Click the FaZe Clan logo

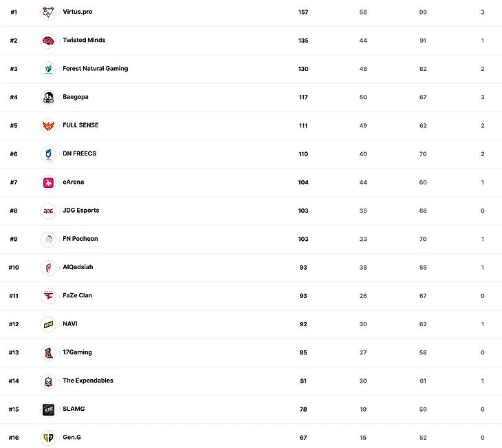(x=48, y=296)
